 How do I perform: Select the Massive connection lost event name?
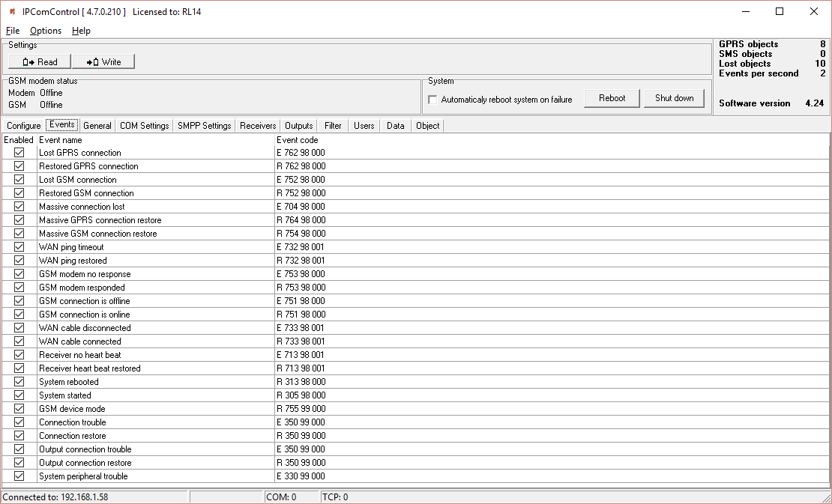(x=82, y=207)
